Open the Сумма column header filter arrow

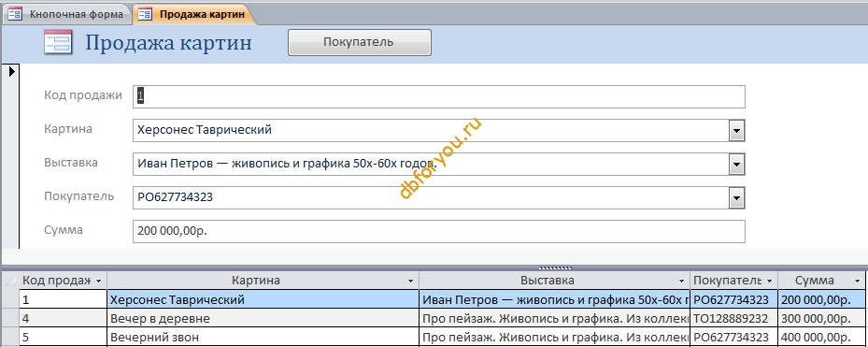pos(857,281)
